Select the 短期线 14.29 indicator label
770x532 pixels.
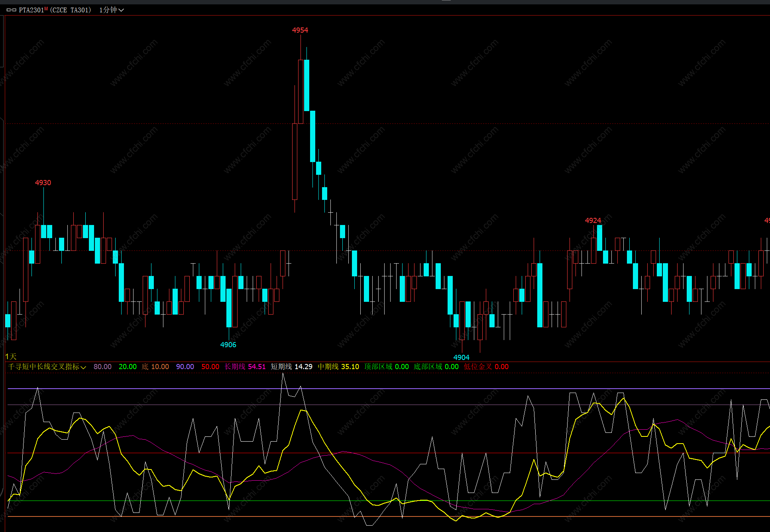coord(291,367)
